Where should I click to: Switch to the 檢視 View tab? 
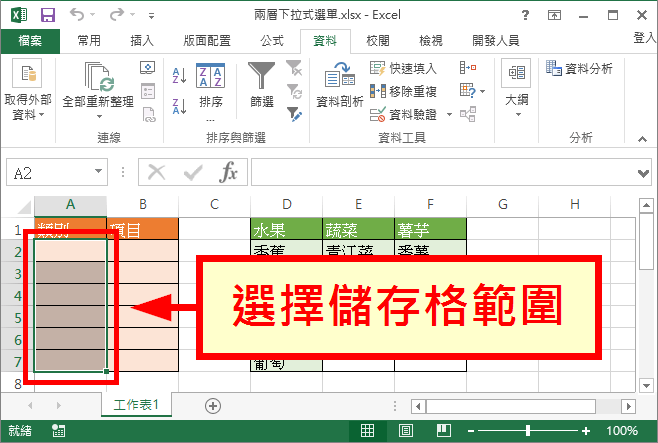tap(431, 41)
